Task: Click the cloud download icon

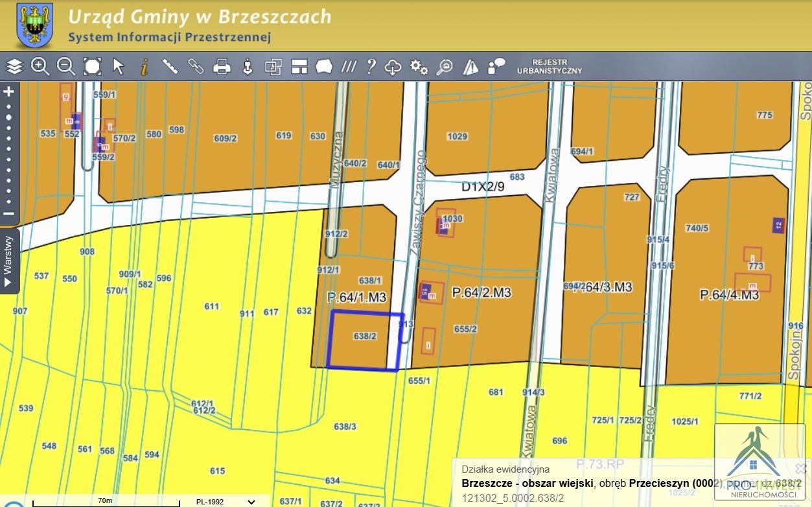Action: pyautogui.click(x=393, y=66)
